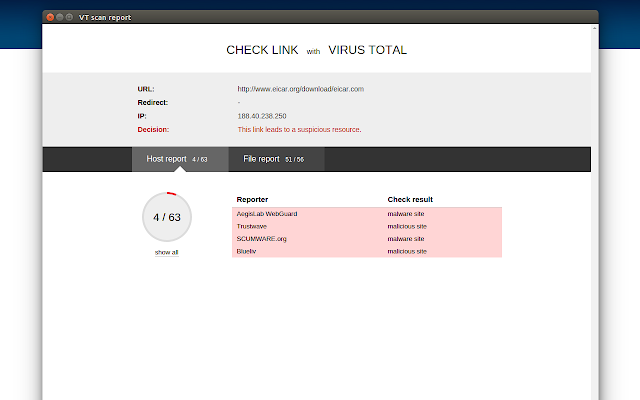Click the VT scan report title bar
640x400 pixels.
click(320, 17)
